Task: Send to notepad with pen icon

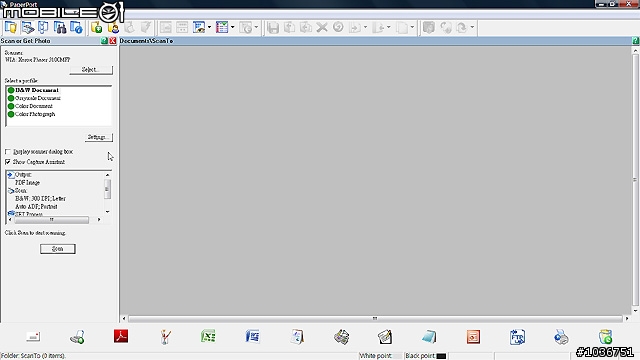Action: pyautogui.click(x=385, y=337)
